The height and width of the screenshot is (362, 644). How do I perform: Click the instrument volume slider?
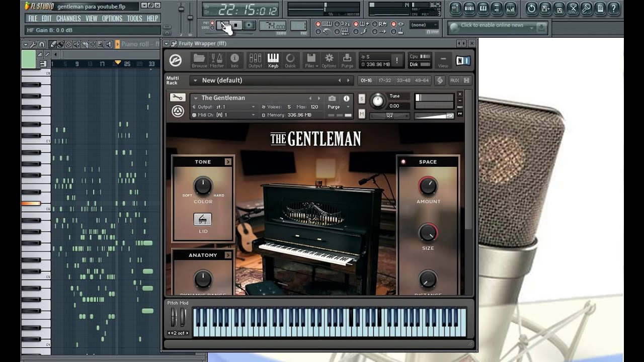[434, 115]
